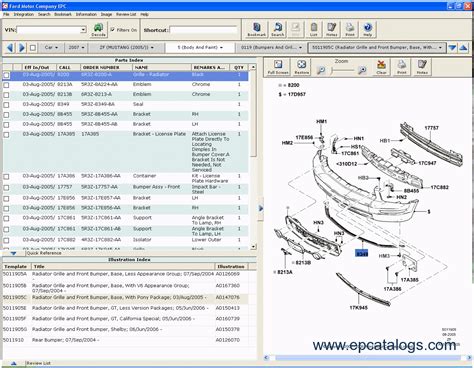Click the panel splitter arrow beside parts list
Viewport: 474px width, 368px height.
pos(261,208)
